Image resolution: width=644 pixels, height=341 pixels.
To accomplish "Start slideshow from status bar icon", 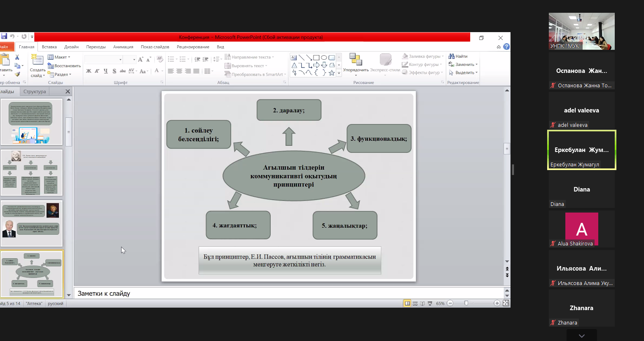I will tap(430, 304).
